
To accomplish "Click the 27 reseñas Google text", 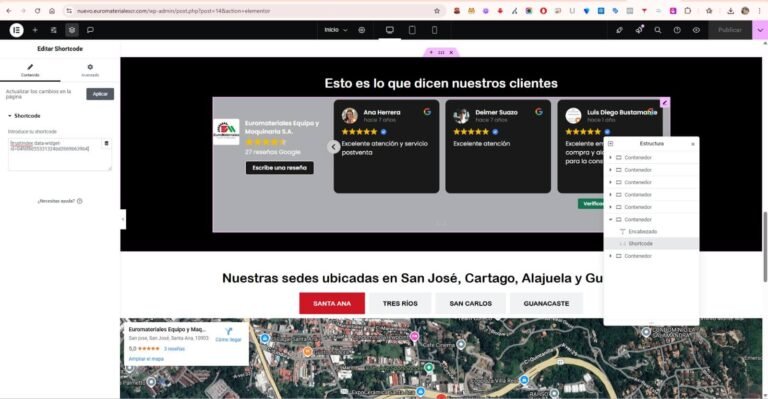I will click(273, 152).
